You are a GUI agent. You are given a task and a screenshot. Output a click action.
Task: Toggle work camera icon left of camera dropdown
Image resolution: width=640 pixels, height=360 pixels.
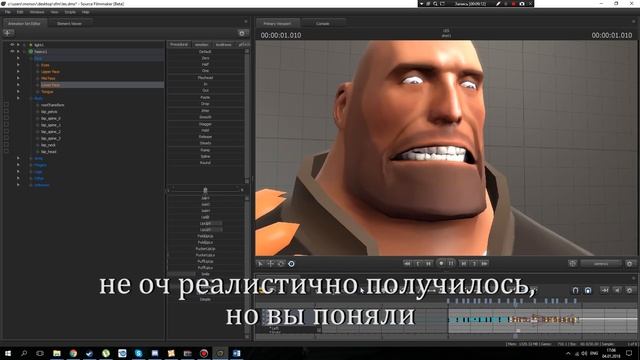point(572,264)
